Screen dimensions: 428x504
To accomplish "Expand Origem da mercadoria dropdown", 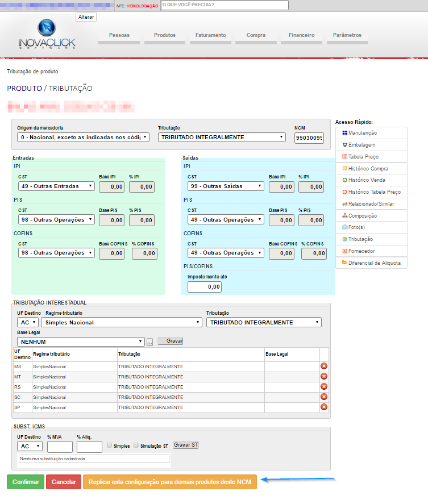I will click(83, 137).
